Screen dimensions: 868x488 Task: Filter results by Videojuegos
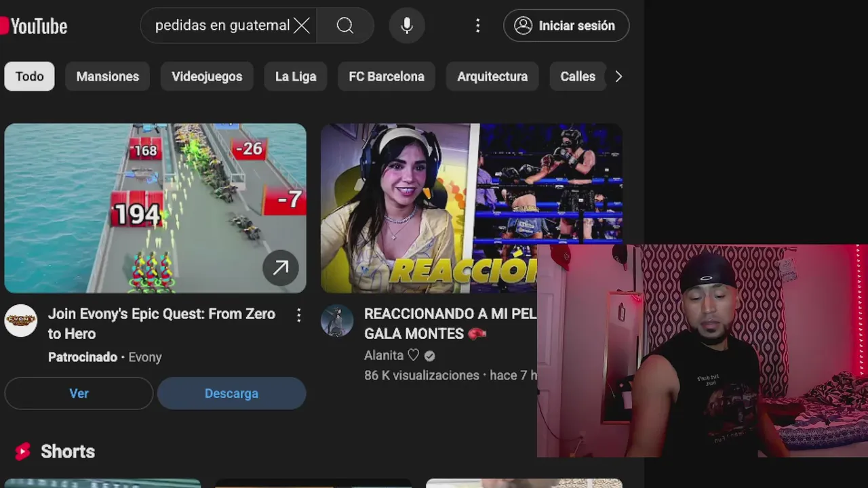(207, 77)
